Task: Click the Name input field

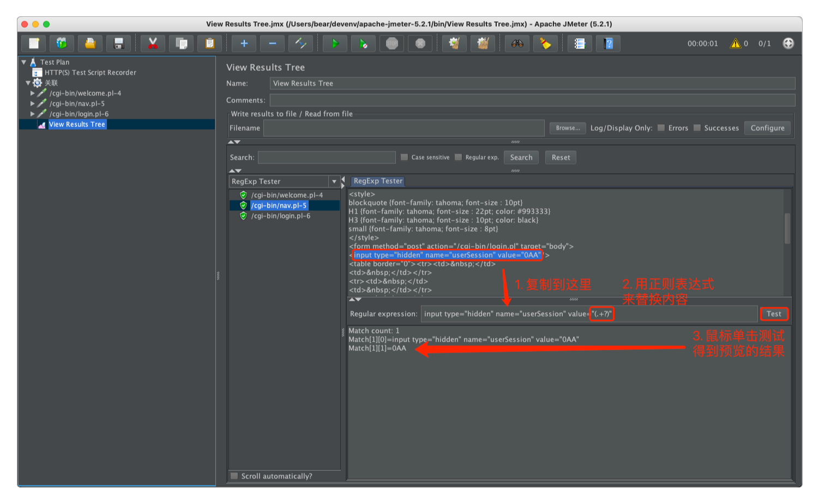Action: 532,83
